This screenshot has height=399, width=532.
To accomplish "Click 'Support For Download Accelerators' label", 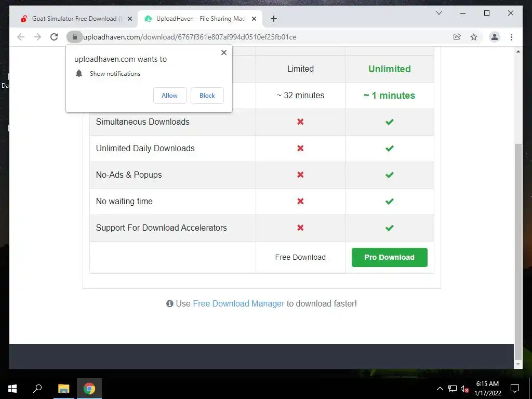I will click(x=161, y=228).
